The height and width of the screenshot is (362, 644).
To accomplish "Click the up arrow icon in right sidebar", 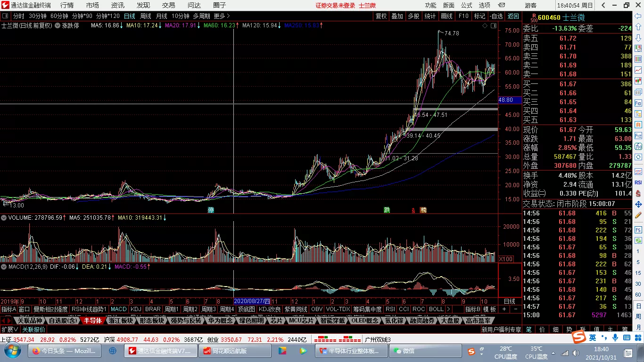I will click(x=638, y=27).
